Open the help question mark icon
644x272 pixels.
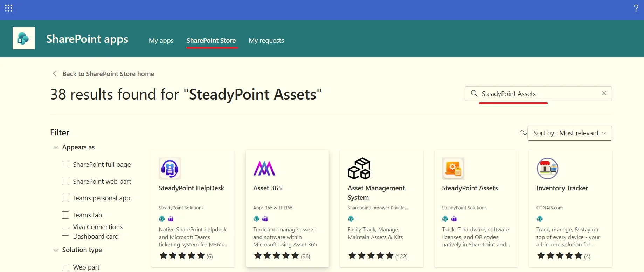(636, 8)
